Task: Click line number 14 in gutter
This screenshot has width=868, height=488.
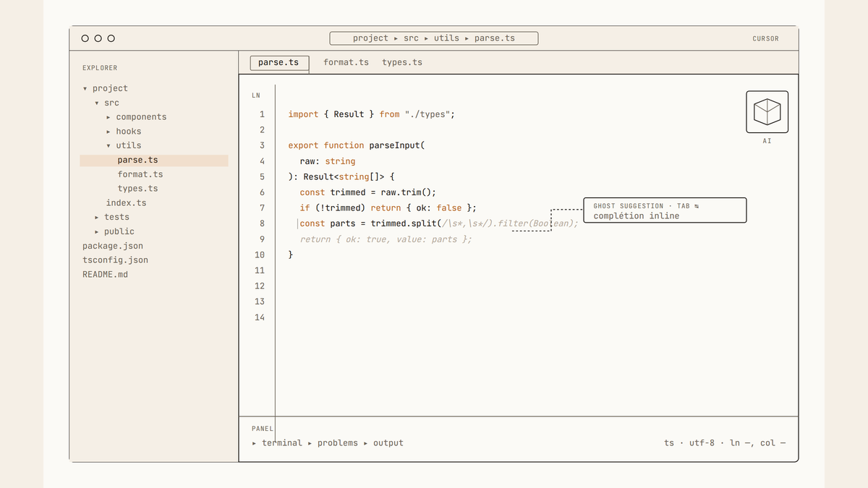Action: pyautogui.click(x=260, y=317)
